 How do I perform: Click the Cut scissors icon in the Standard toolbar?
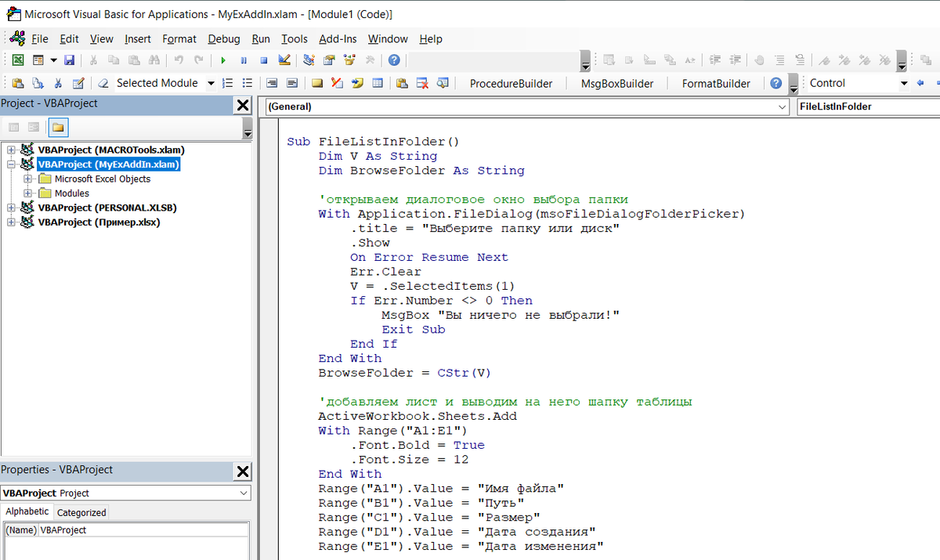(93, 60)
